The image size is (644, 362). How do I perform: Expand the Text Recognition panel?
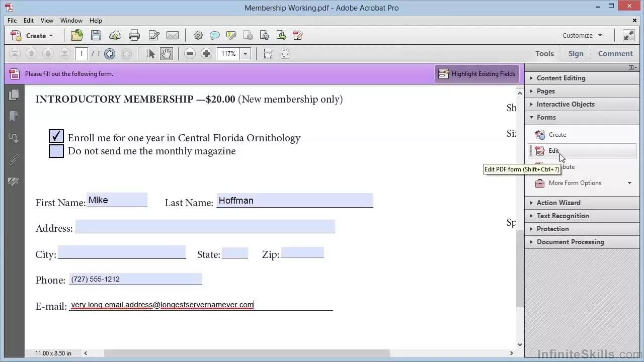click(582, 216)
